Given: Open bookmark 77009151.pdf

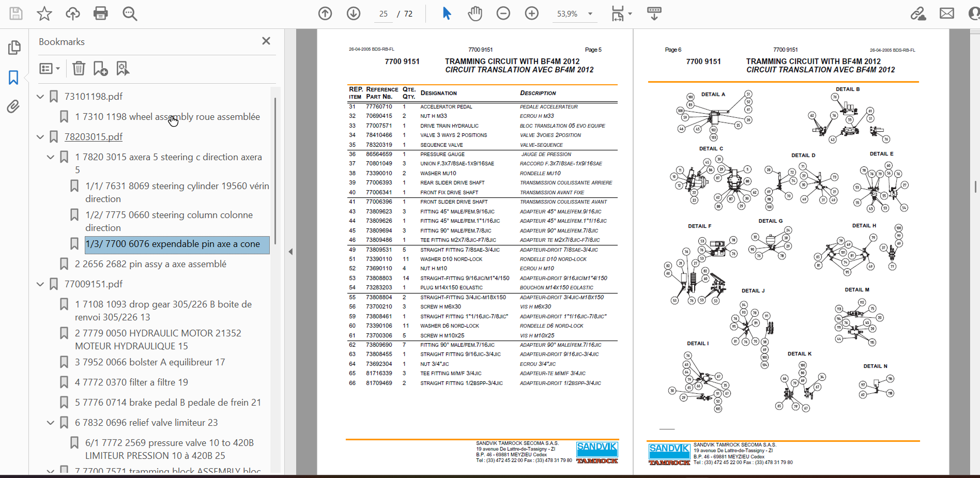Looking at the screenshot, I should (94, 284).
